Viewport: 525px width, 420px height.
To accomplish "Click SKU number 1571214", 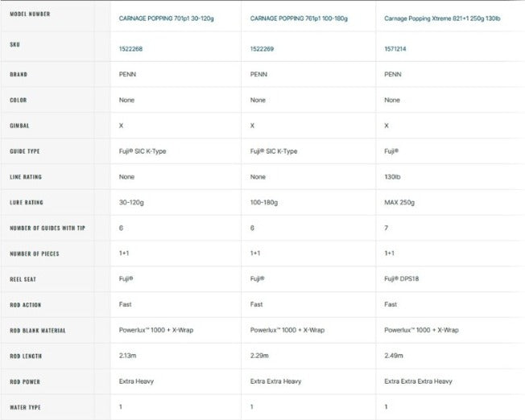I will (x=395, y=49).
